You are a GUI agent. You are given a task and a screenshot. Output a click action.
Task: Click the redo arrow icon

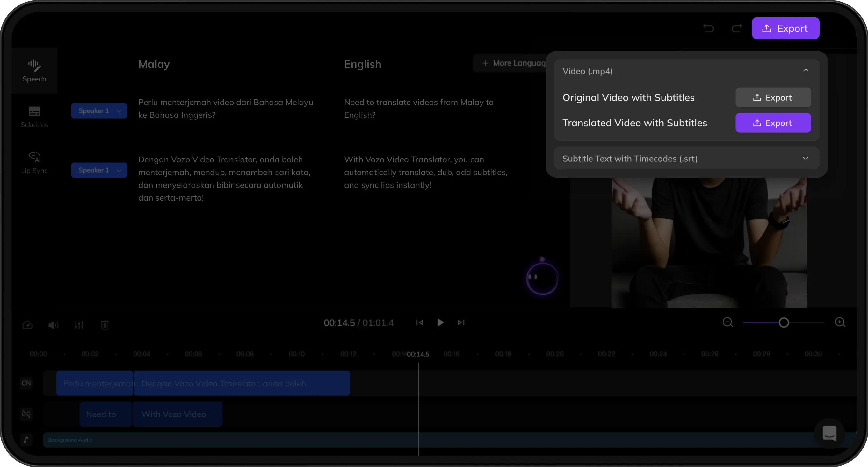[x=737, y=28]
